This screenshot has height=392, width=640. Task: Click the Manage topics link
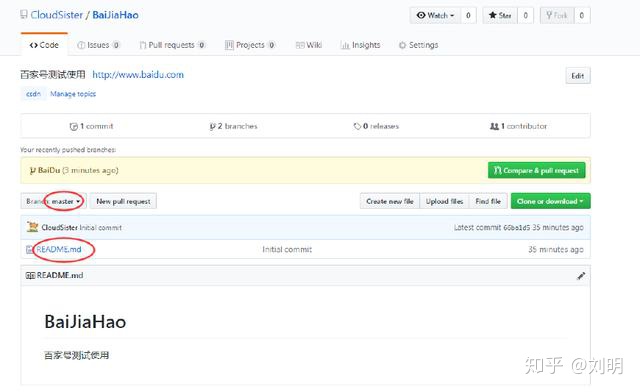pyautogui.click(x=73, y=94)
